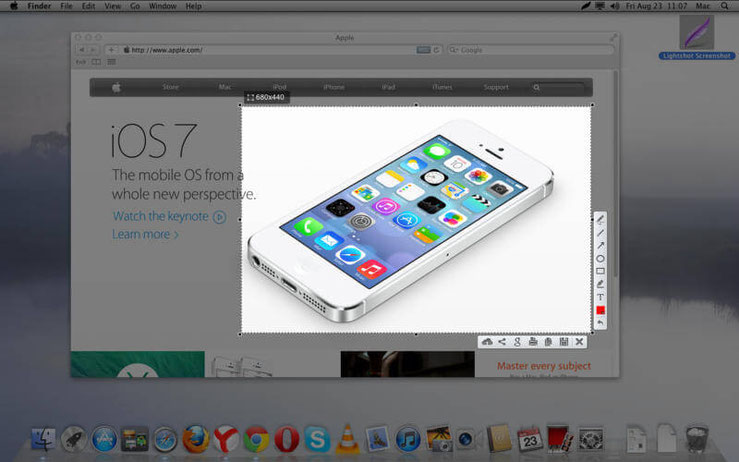Image resolution: width=739 pixels, height=462 pixels.
Task: Open the Go menu
Action: point(135,6)
